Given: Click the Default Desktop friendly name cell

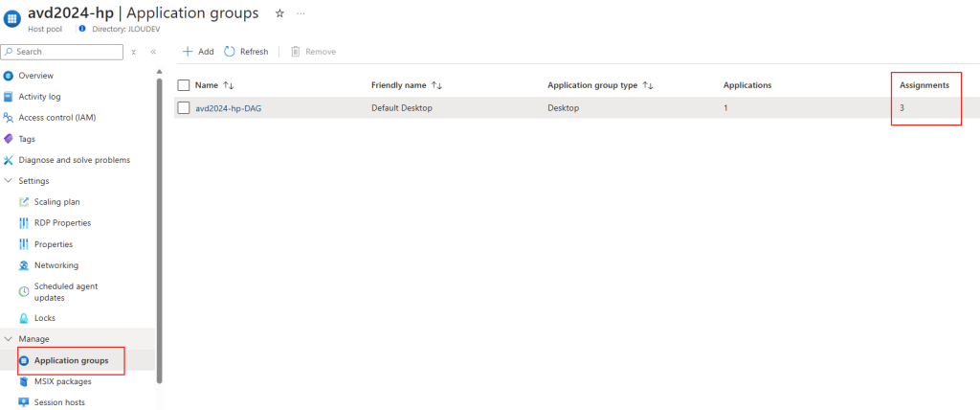Looking at the screenshot, I should 402,107.
